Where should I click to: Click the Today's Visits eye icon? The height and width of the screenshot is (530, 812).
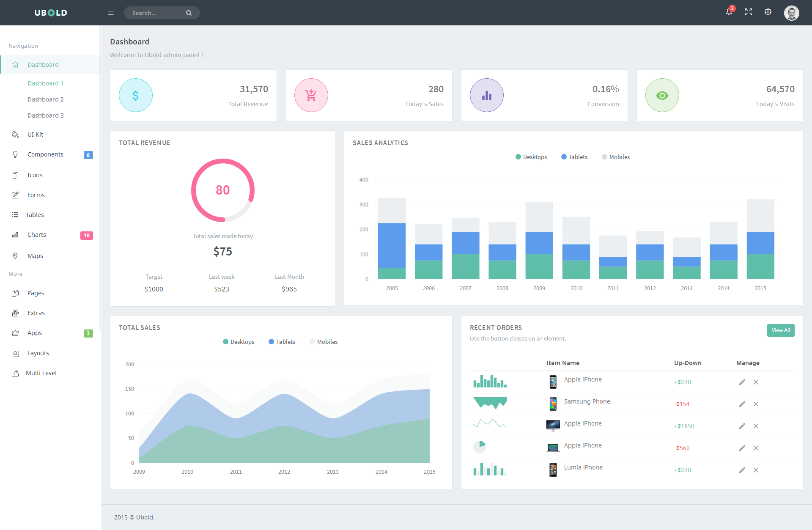pos(662,96)
